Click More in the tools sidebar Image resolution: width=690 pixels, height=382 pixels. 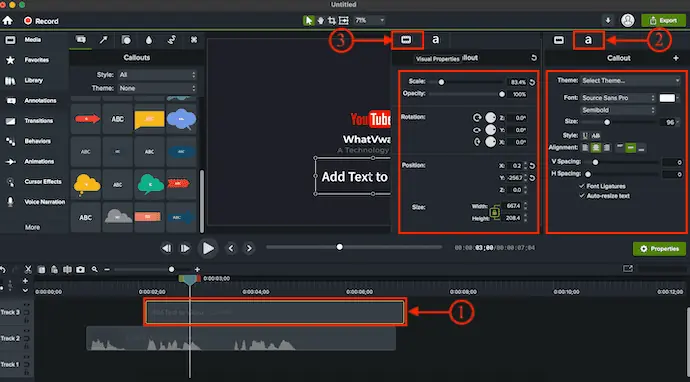point(33,228)
